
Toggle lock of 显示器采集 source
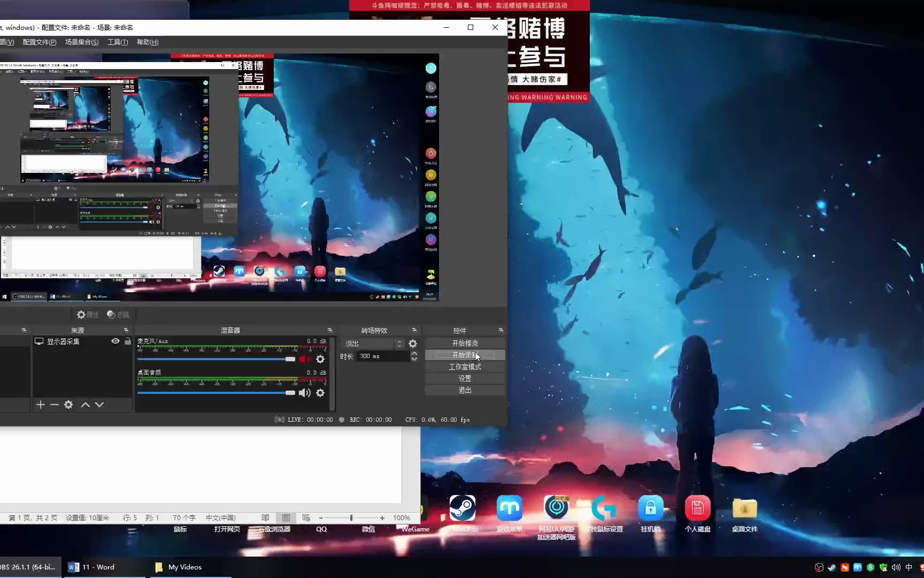pyautogui.click(x=127, y=341)
